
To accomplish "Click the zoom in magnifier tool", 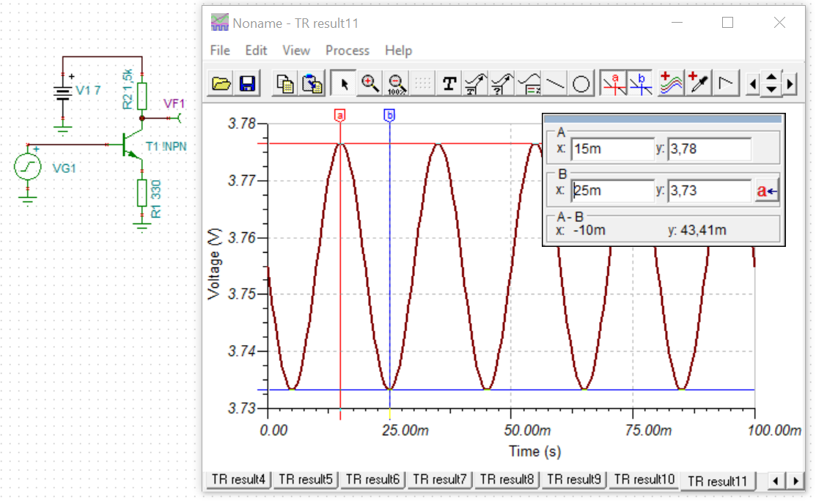I will (371, 84).
